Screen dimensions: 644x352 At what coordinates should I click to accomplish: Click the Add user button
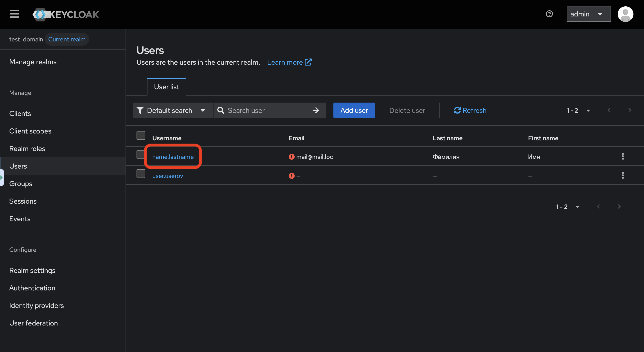tap(354, 110)
